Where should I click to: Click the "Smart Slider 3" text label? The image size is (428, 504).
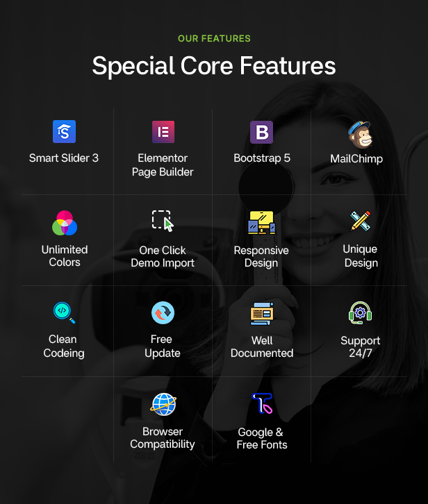tap(64, 158)
